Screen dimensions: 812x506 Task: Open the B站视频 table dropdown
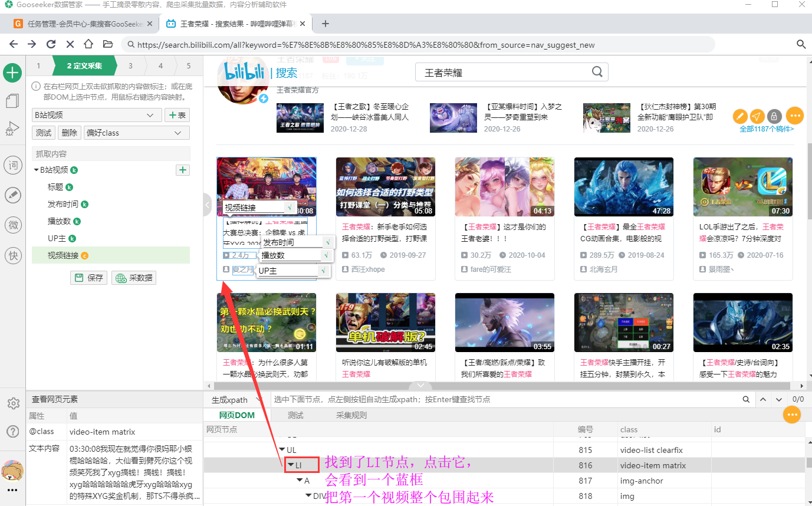click(x=97, y=115)
